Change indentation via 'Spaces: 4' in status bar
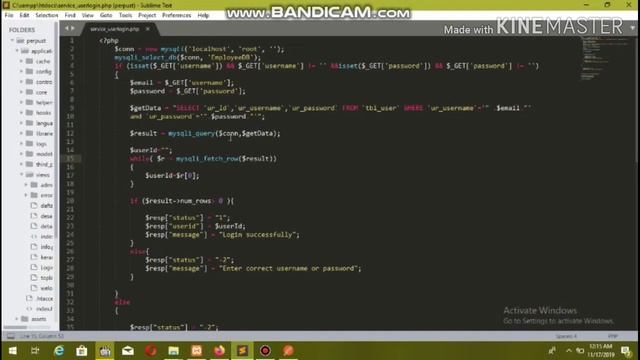 [566, 336]
